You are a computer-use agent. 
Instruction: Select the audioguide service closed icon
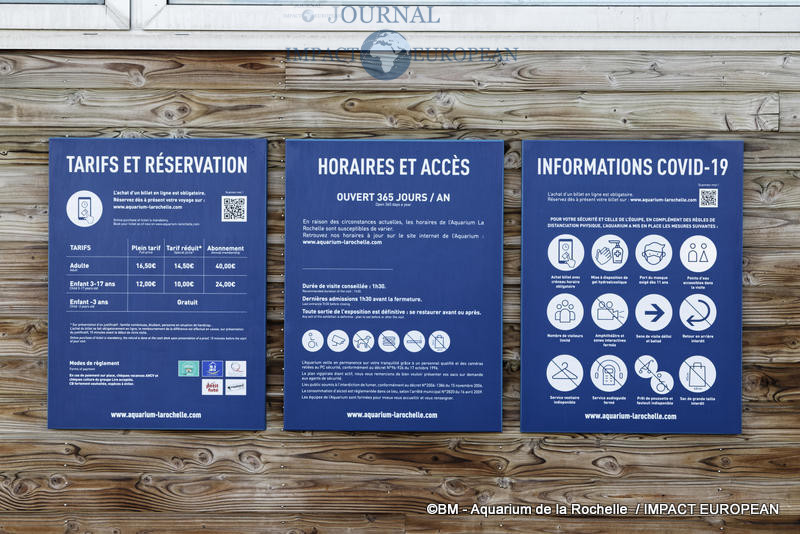click(609, 373)
